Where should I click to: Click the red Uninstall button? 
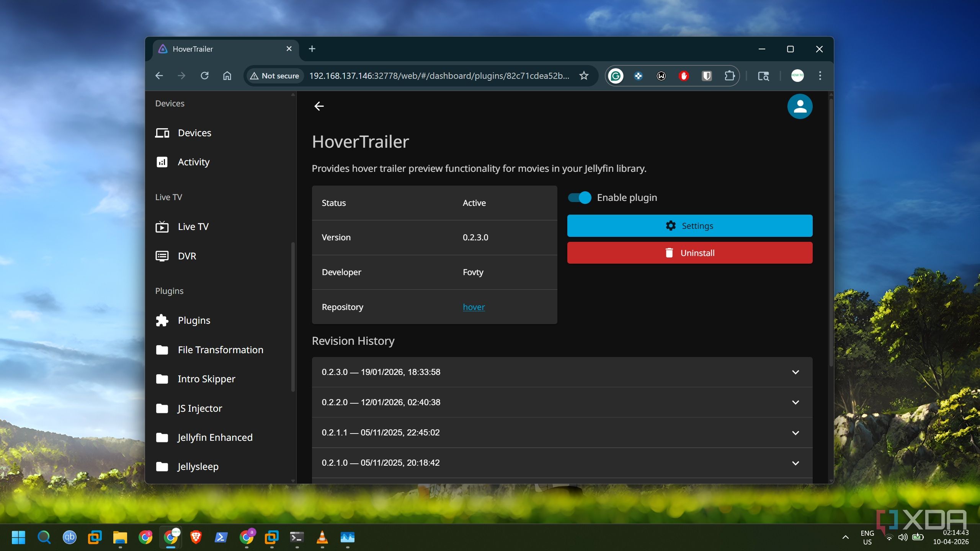(x=689, y=253)
